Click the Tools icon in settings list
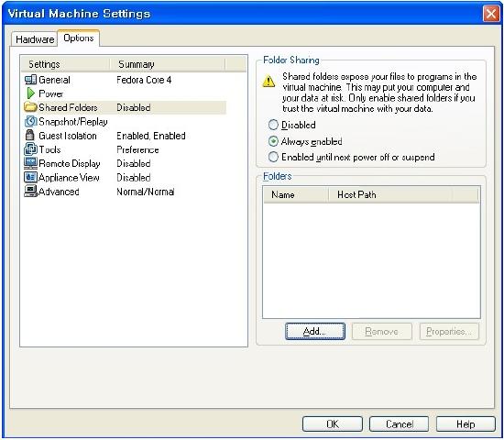 pyautogui.click(x=30, y=149)
